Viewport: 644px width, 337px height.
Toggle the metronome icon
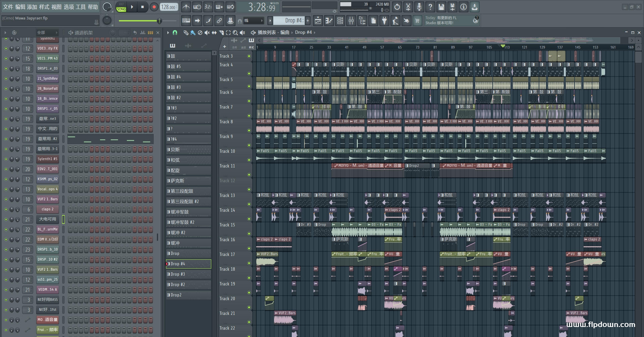tap(186, 7)
